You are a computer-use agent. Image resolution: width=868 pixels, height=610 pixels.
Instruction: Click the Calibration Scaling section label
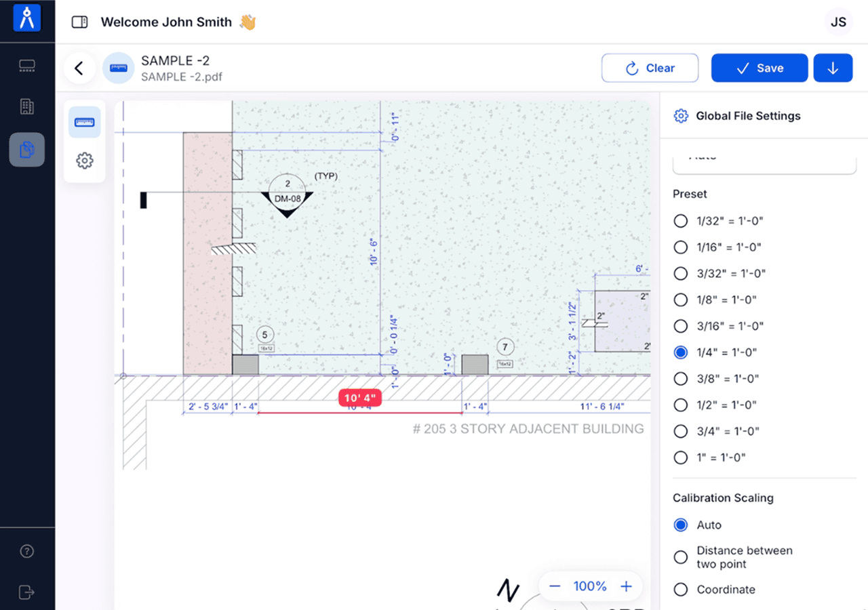click(x=723, y=498)
